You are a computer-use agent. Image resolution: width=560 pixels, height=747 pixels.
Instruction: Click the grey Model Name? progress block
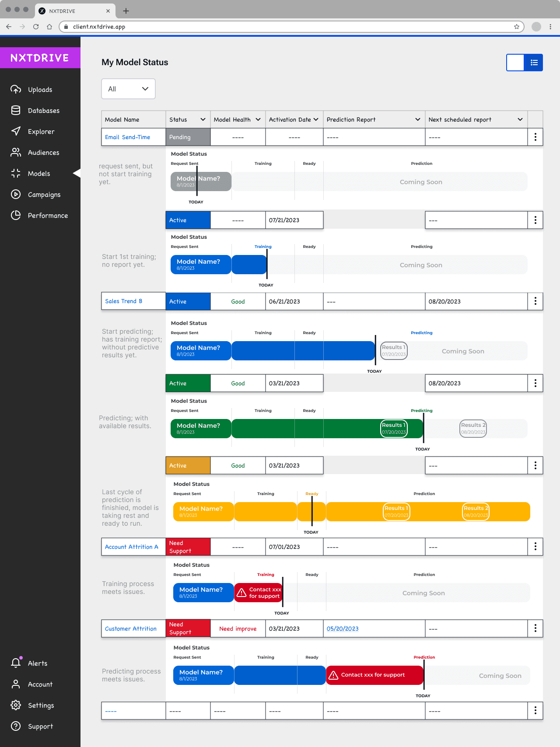click(x=201, y=182)
